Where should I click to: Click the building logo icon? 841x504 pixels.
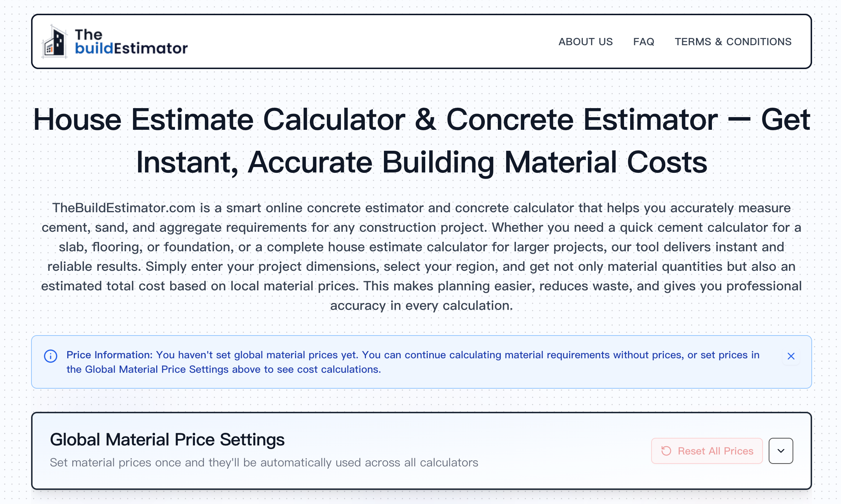[x=55, y=42]
